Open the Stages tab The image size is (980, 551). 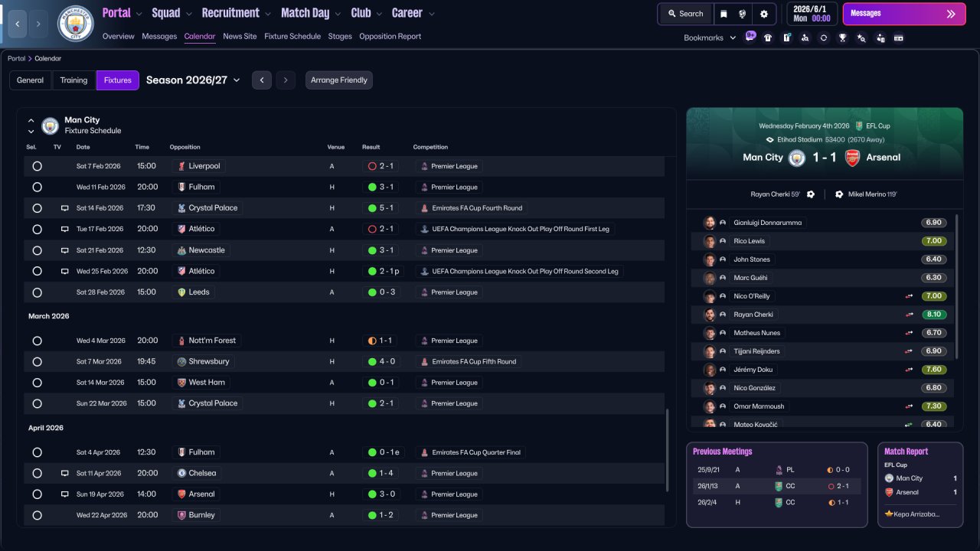[340, 36]
